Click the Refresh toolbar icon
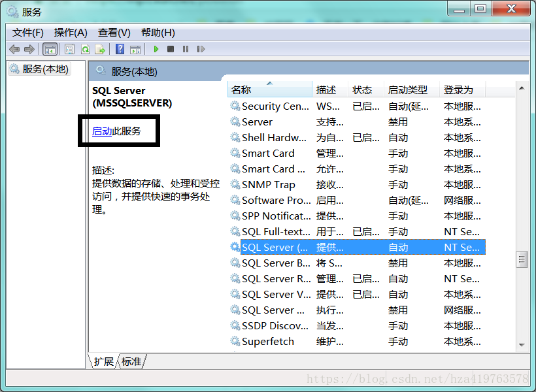536x392 pixels. coord(85,49)
